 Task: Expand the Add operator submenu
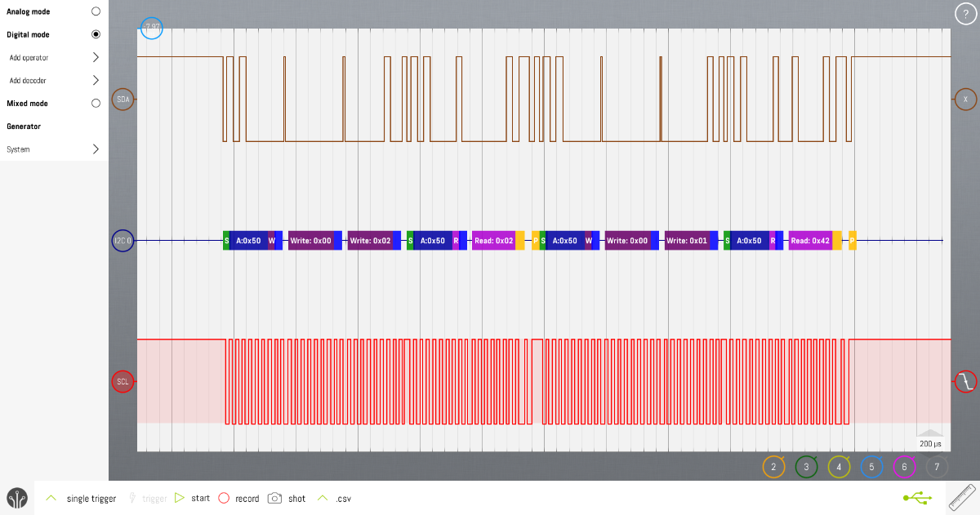coord(96,58)
